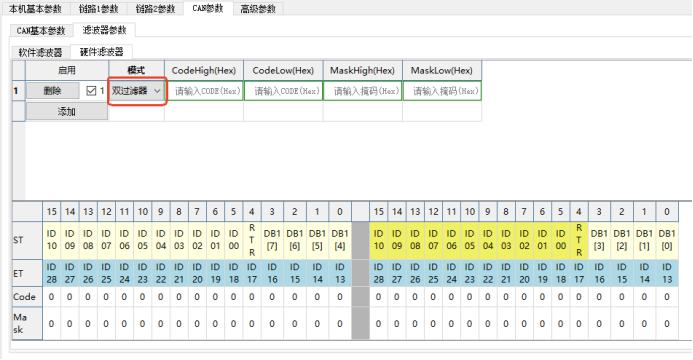This screenshot has height=360, width=693.
Task: Click the MaskHigh(Hex) column header
Action: point(362,71)
